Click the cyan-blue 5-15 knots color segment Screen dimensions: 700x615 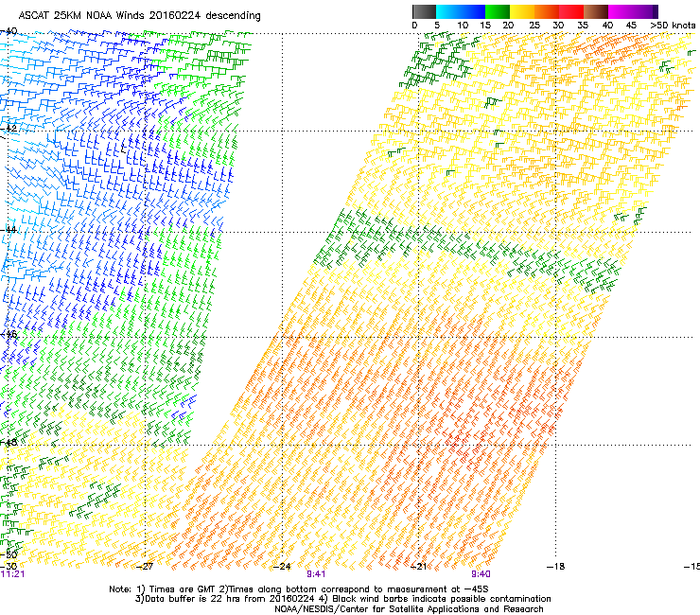click(461, 11)
